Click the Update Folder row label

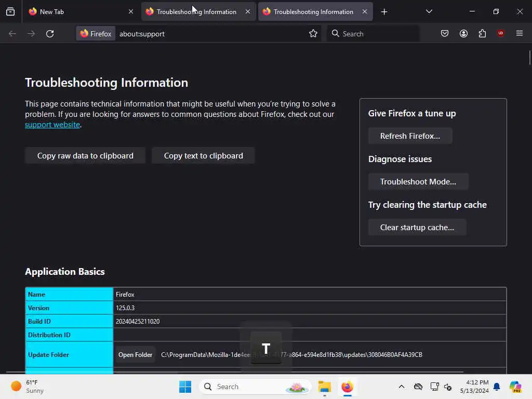[x=48, y=355]
